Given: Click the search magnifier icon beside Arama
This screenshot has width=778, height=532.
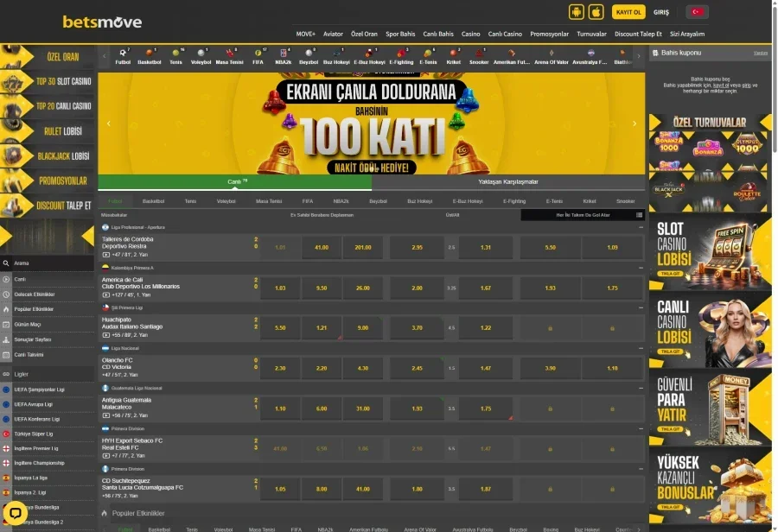Looking at the screenshot, I should [6, 263].
